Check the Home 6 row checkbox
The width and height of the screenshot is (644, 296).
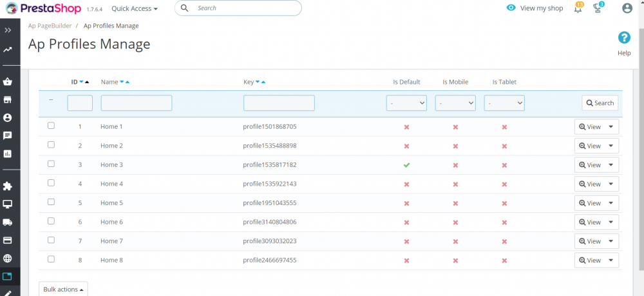click(51, 221)
